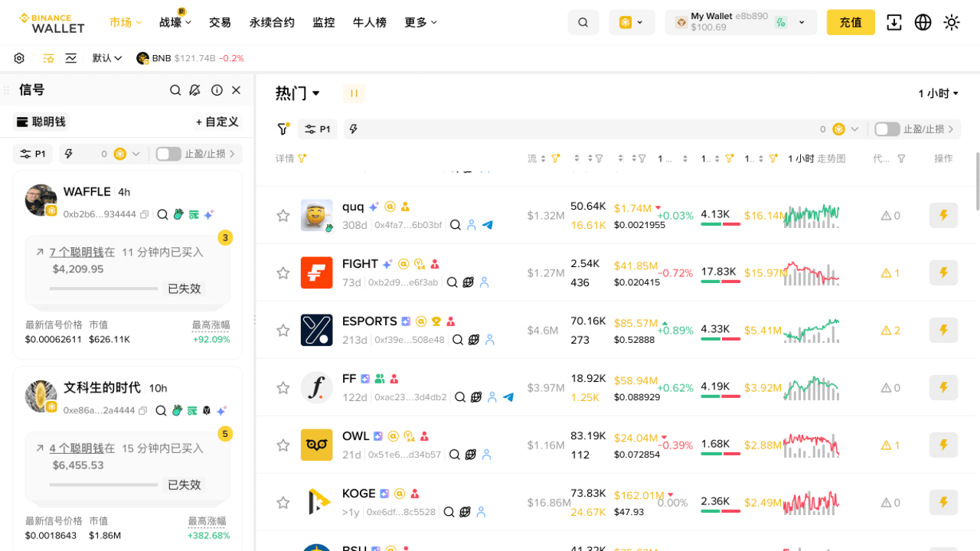
Task: Open settings gear below Binance logo
Action: (19, 58)
